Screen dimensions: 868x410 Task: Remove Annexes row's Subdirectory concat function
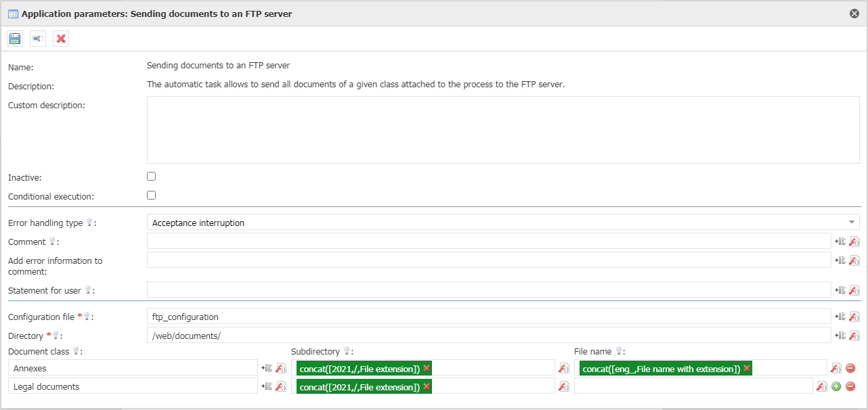(x=427, y=368)
